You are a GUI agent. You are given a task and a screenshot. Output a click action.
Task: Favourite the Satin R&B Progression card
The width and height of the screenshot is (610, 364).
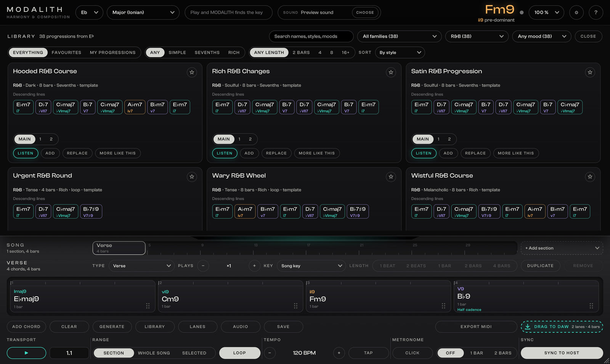click(x=590, y=72)
